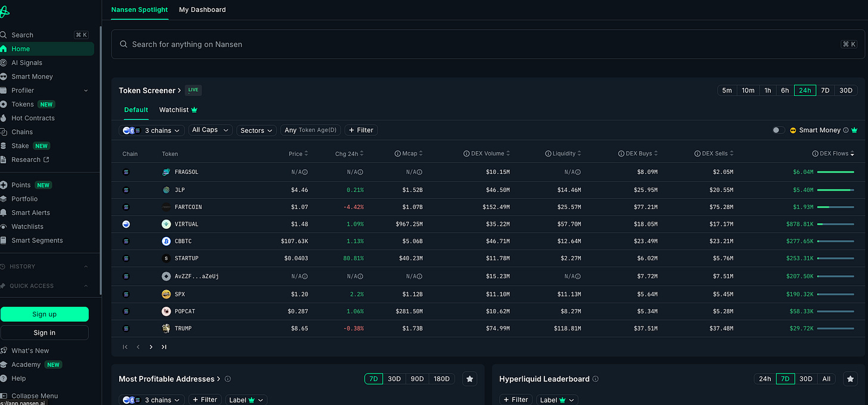Add Filter under Hyperliquid Leaderboard
Screen dimensions: 868x405
[x=516, y=400]
